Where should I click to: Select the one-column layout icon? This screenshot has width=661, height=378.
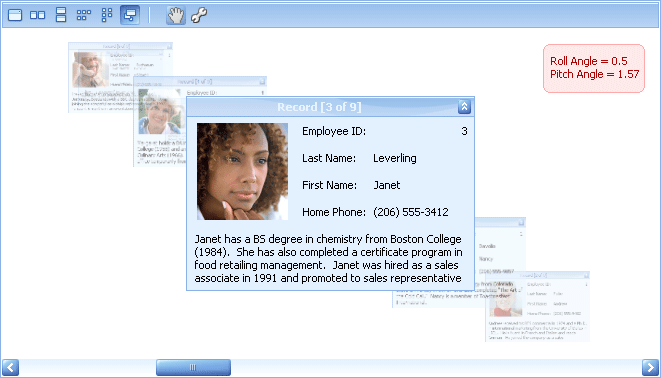(61, 15)
